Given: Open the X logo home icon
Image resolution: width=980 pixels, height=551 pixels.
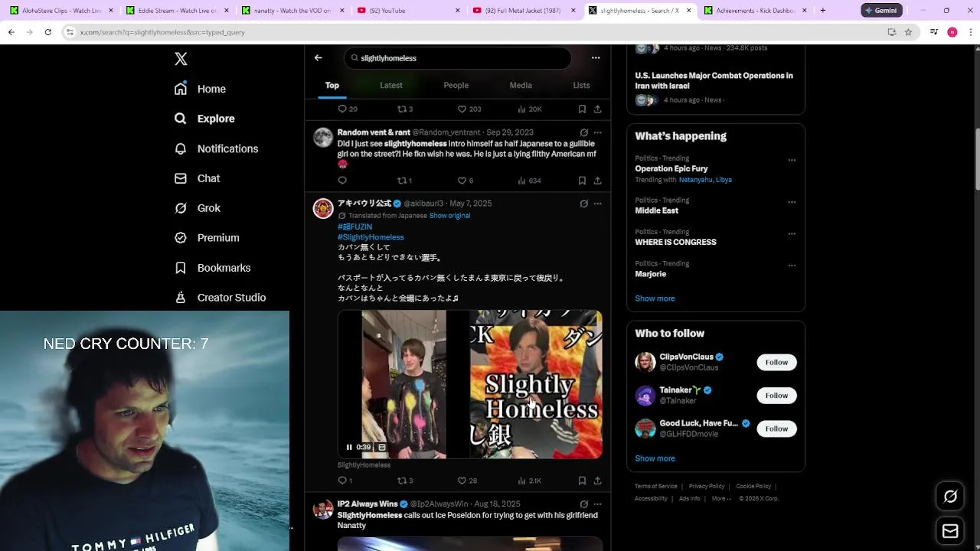Looking at the screenshot, I should [181, 59].
